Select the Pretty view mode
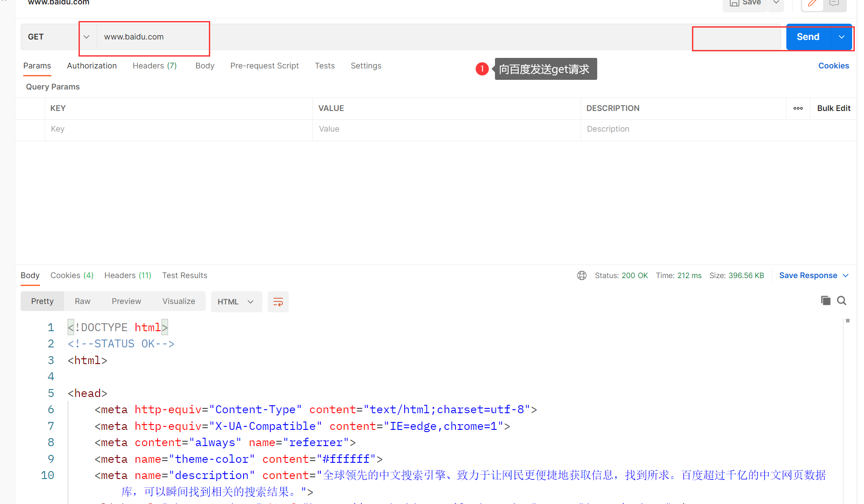 (x=42, y=301)
